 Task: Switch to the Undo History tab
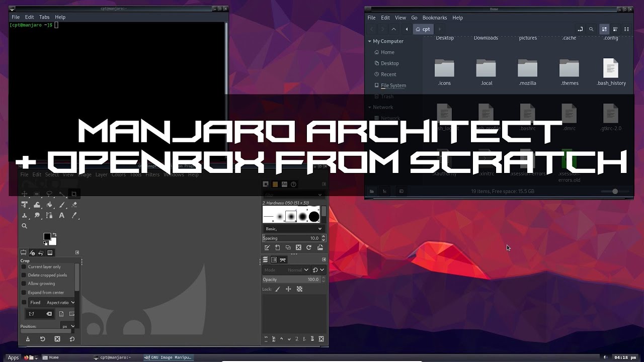41,253
